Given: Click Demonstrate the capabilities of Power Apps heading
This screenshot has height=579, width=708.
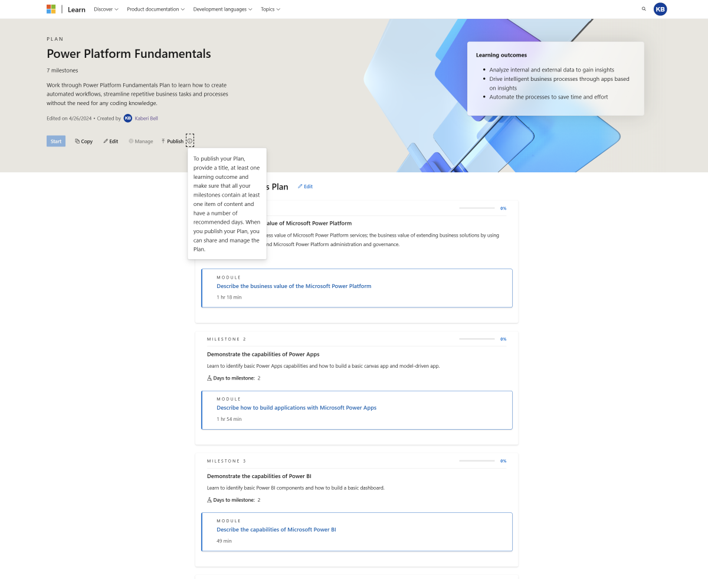Looking at the screenshot, I should coord(263,354).
